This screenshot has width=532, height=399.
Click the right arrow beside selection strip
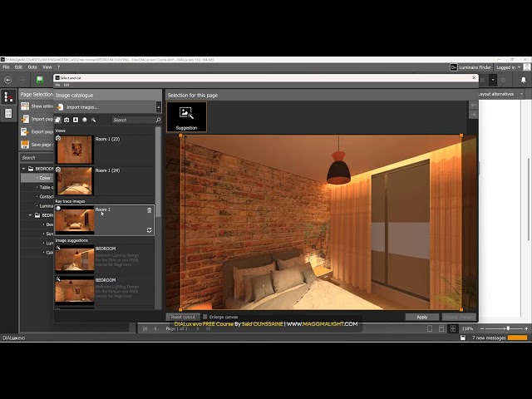473,115
